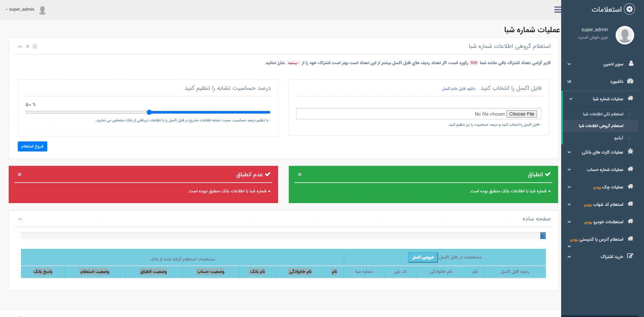The width and height of the screenshot is (644, 317).
Task: Click پاسخ بانک column header
Action: 43,272
